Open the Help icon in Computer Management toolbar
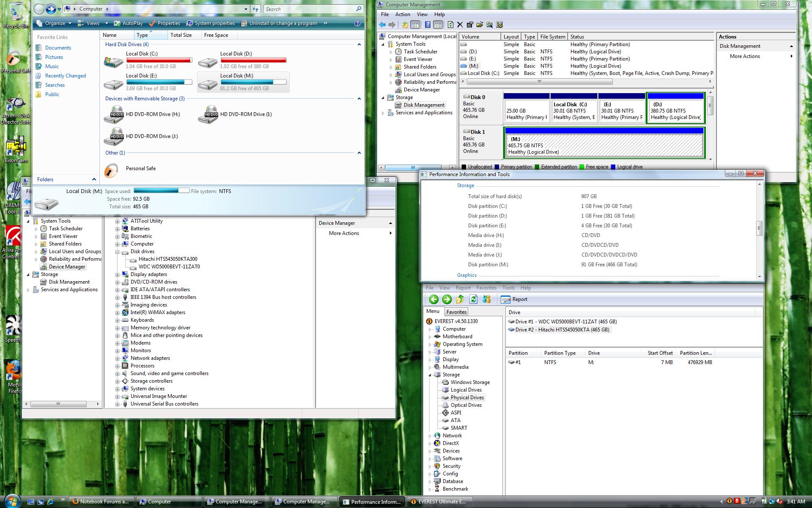Image resolution: width=812 pixels, height=508 pixels. (x=428, y=25)
